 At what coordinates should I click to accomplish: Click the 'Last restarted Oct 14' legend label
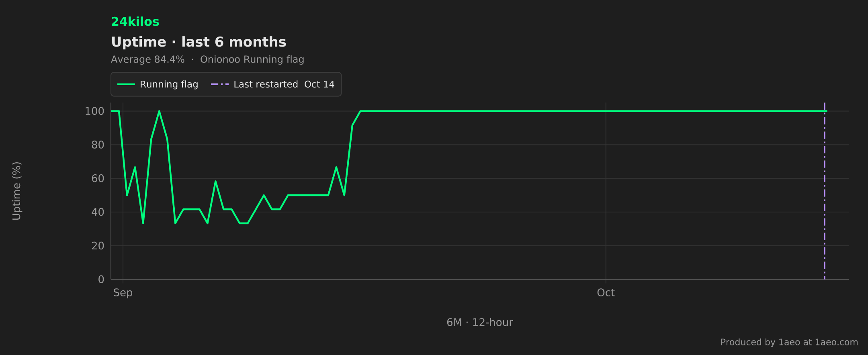click(x=284, y=84)
